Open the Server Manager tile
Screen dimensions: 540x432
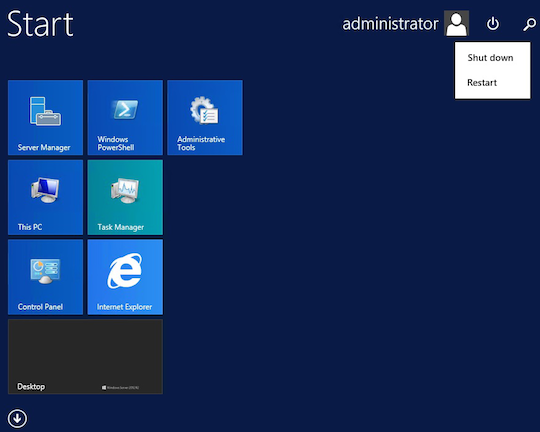45,117
